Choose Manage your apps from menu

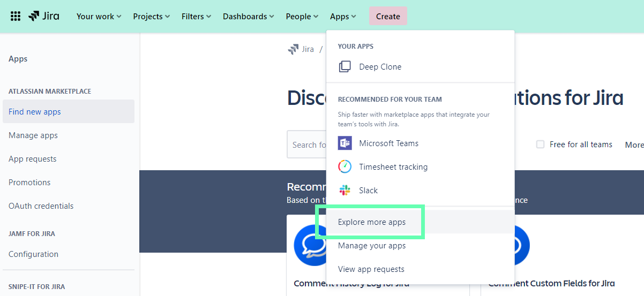(372, 246)
